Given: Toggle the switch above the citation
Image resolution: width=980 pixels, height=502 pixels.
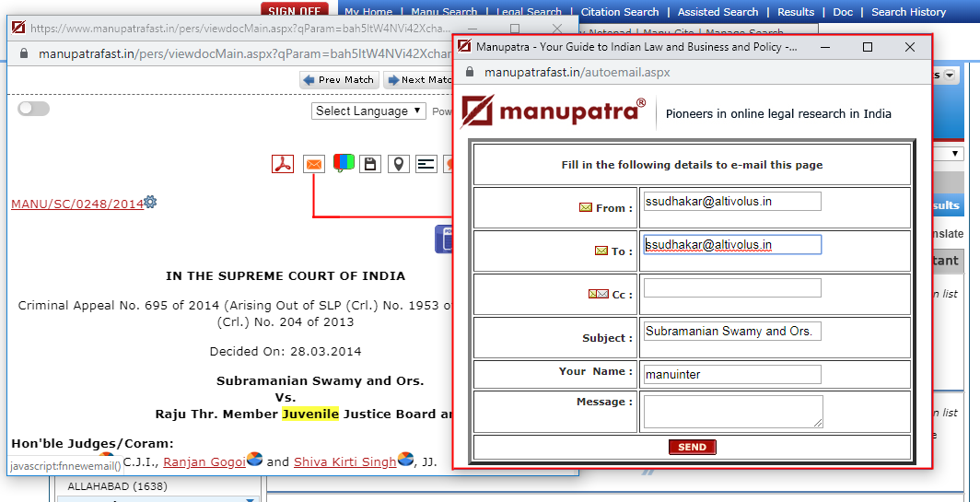Looking at the screenshot, I should 33,109.
